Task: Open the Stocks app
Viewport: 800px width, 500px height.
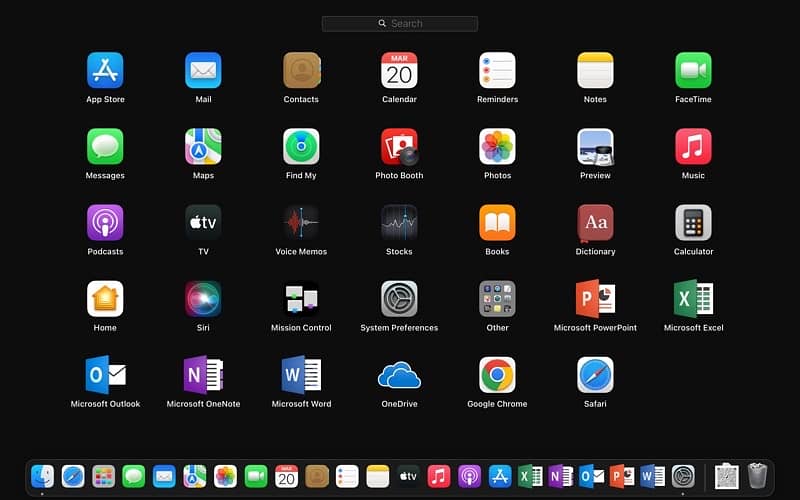Action: click(399, 223)
